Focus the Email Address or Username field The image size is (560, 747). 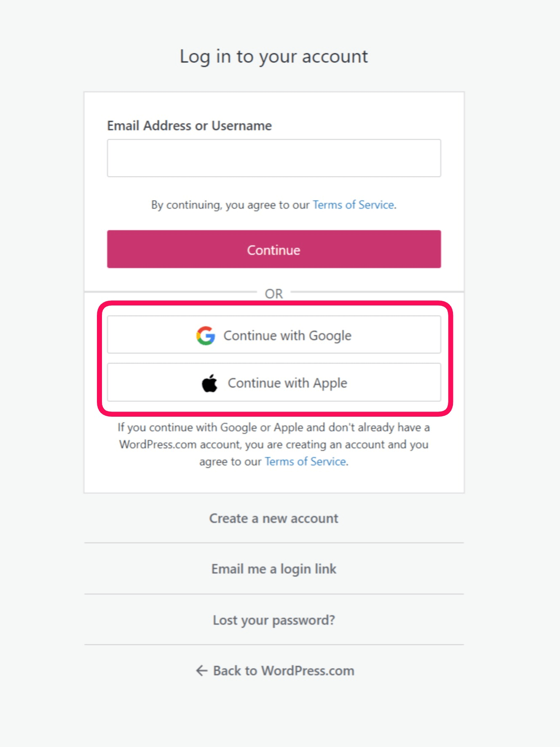(274, 158)
